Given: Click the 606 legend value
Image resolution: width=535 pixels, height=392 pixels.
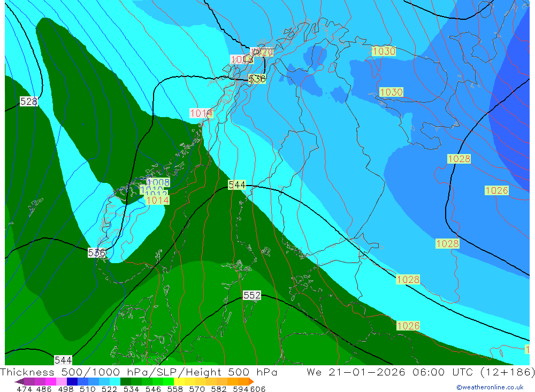Looking at the screenshot, I should pyautogui.click(x=258, y=389).
